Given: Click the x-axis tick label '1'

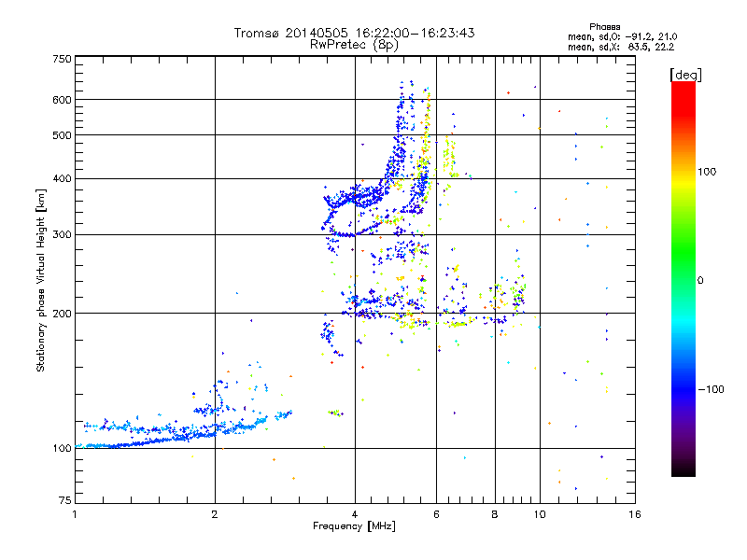Looking at the screenshot, I should 75,514.
